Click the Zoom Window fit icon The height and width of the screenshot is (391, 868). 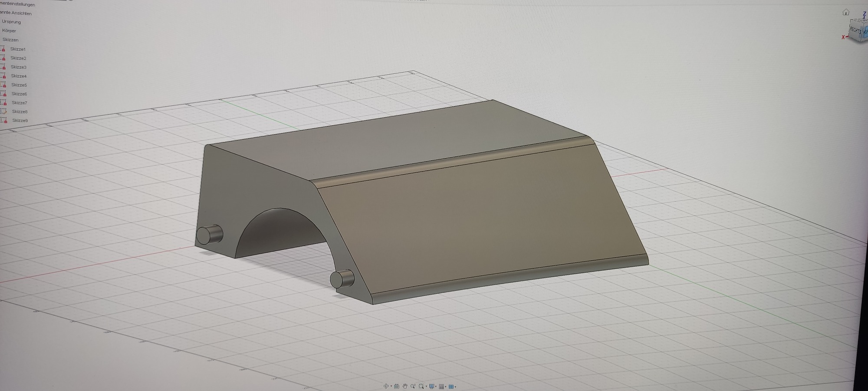421,386
